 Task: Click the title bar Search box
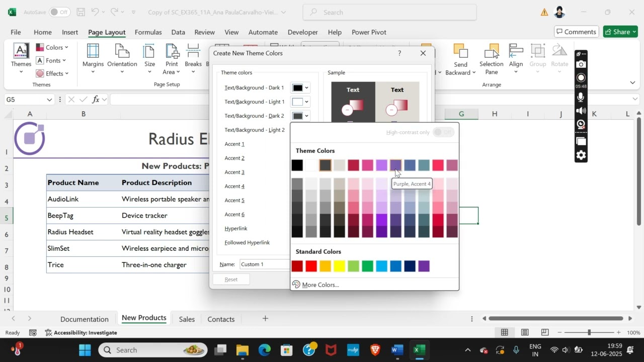tap(389, 12)
